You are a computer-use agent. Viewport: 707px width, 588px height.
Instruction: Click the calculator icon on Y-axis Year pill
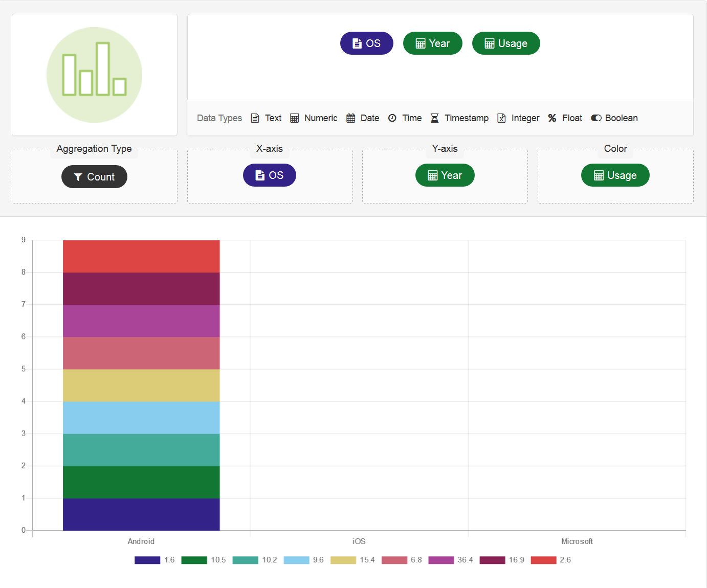[x=433, y=175]
